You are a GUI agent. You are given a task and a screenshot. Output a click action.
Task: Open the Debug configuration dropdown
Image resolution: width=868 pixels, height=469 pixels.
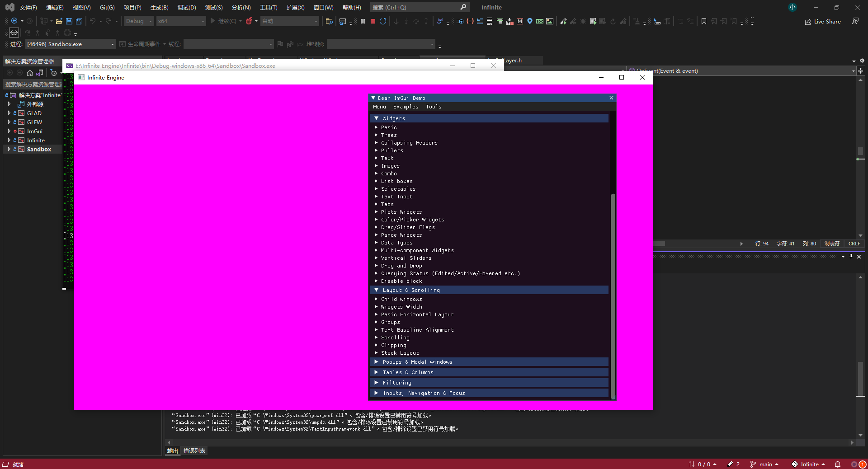point(139,21)
